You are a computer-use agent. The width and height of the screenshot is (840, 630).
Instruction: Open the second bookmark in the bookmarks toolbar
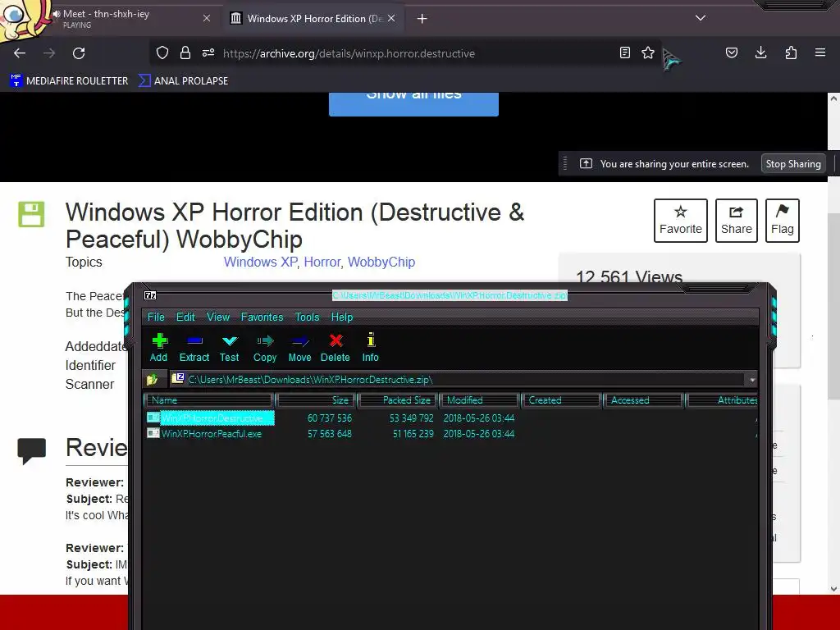point(183,81)
